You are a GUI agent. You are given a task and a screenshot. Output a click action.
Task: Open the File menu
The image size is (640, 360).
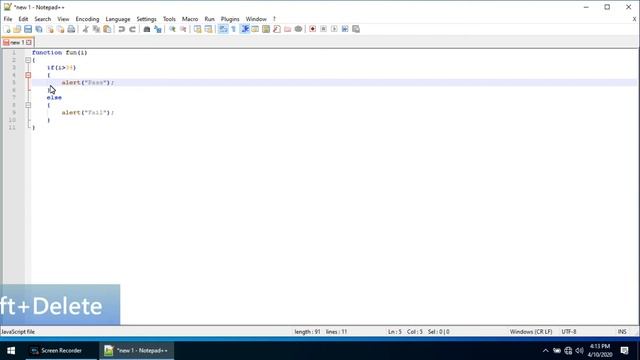pyautogui.click(x=8, y=19)
